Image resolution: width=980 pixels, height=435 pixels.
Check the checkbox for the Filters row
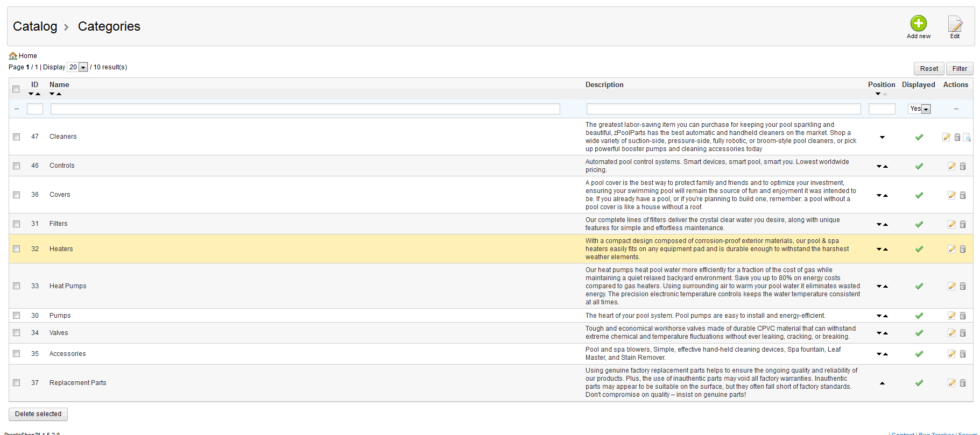click(17, 224)
